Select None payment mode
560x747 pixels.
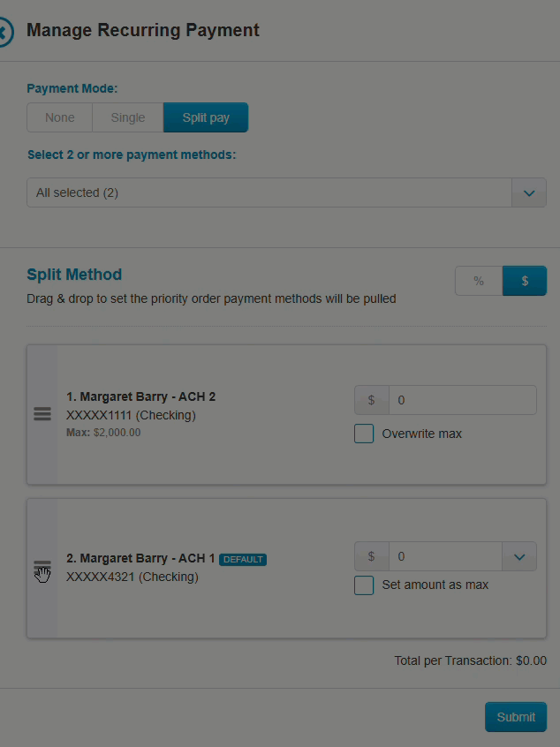[59, 117]
